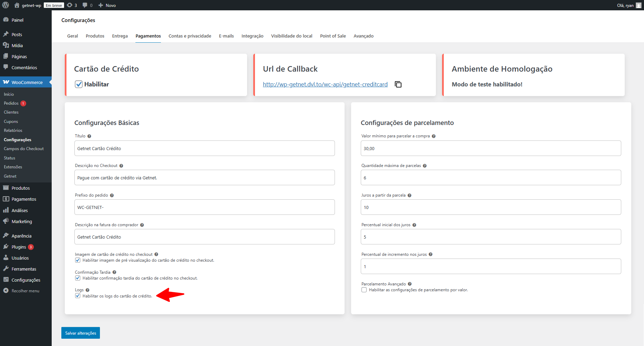Open the comments bubble icon in admin bar
The image size is (644, 346).
tap(85, 5)
